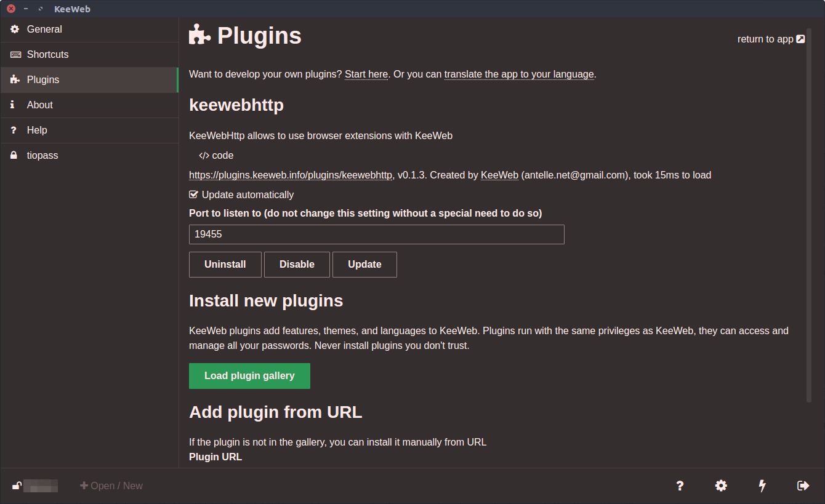Click the large puzzle icon next to the Plugins title
This screenshot has height=504, width=825.
coord(199,35)
